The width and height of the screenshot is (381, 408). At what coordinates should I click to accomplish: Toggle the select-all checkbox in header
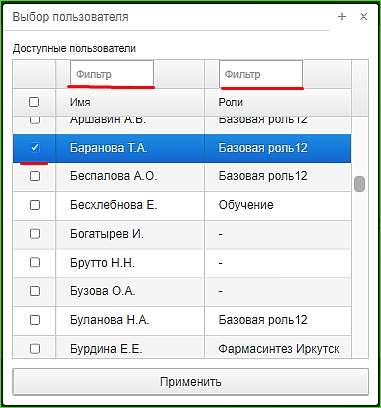point(34,102)
